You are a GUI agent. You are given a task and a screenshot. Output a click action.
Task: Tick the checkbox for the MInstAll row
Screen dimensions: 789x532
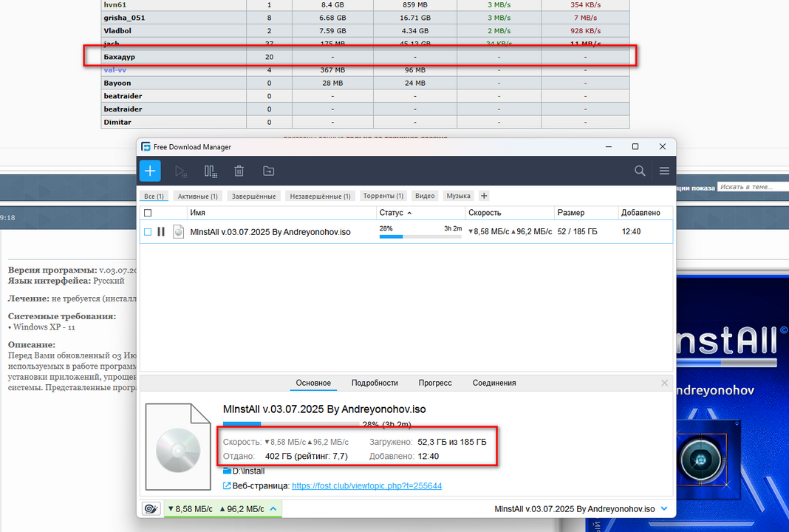[148, 232]
